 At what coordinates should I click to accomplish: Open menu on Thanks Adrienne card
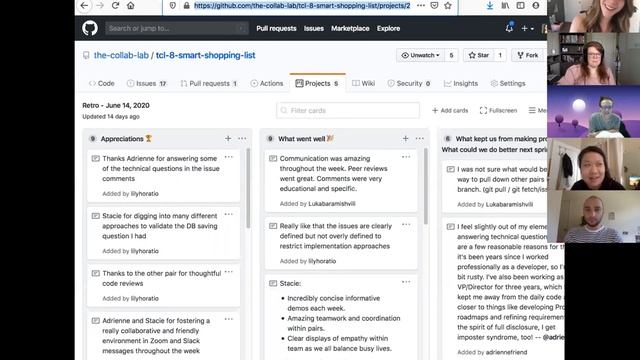coord(229,157)
